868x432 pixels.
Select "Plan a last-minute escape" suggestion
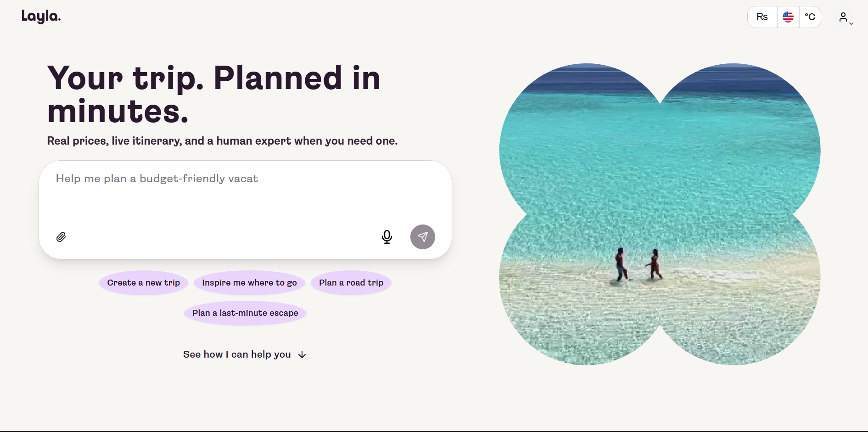[245, 313]
